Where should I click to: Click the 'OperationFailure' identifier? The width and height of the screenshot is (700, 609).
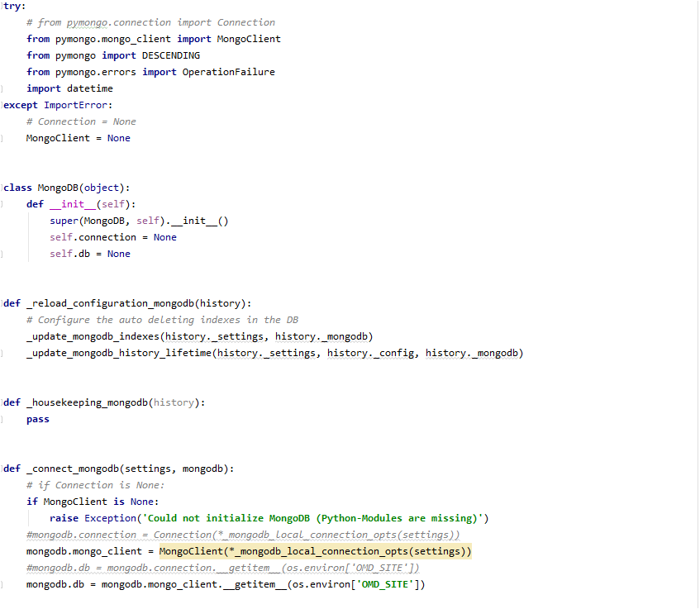pos(229,72)
